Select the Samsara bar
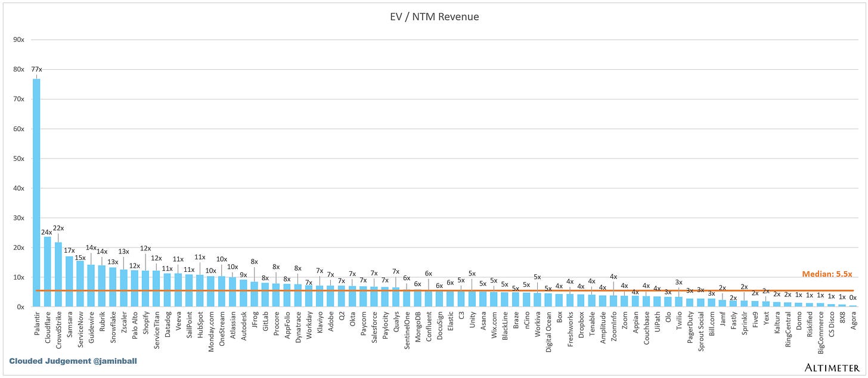The image size is (868, 378). pyautogui.click(x=69, y=281)
